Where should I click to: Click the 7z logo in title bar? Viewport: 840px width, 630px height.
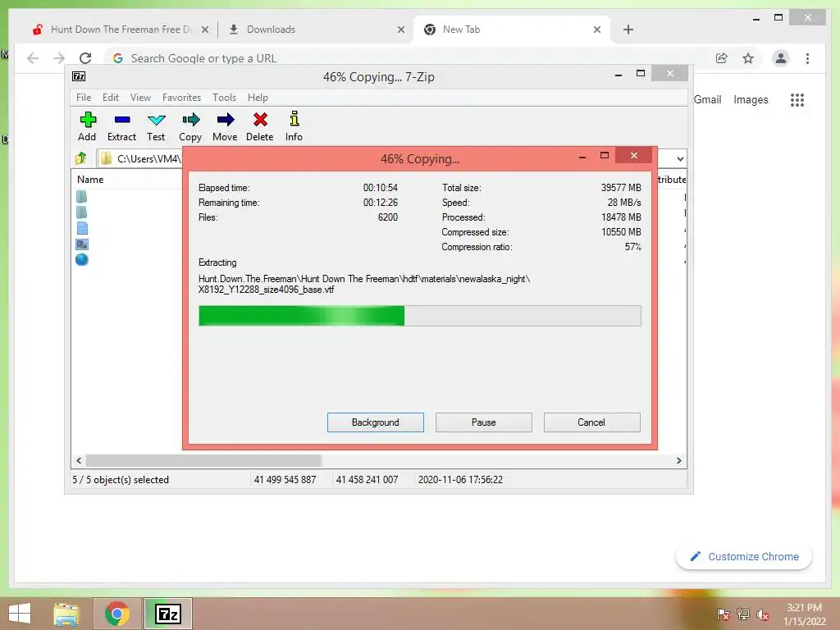pos(79,76)
